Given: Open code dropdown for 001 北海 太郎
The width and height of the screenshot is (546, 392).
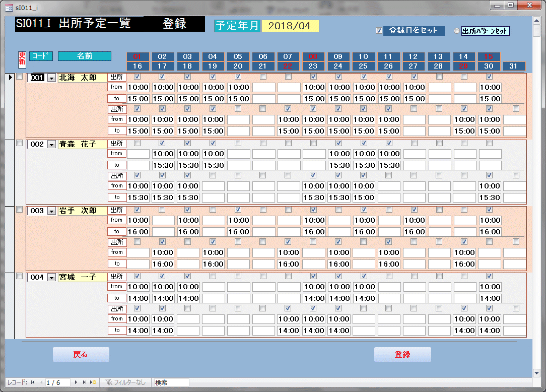Looking at the screenshot, I should click(x=51, y=78).
